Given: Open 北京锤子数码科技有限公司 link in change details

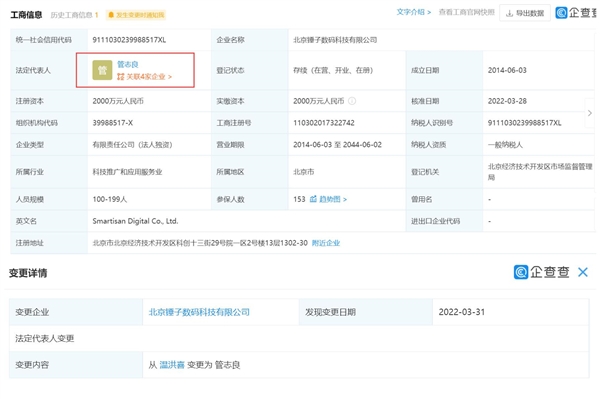Looking at the screenshot, I should pos(199,312).
